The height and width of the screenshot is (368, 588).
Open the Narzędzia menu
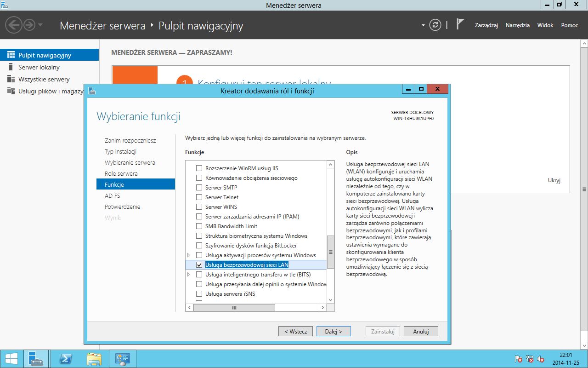(518, 25)
